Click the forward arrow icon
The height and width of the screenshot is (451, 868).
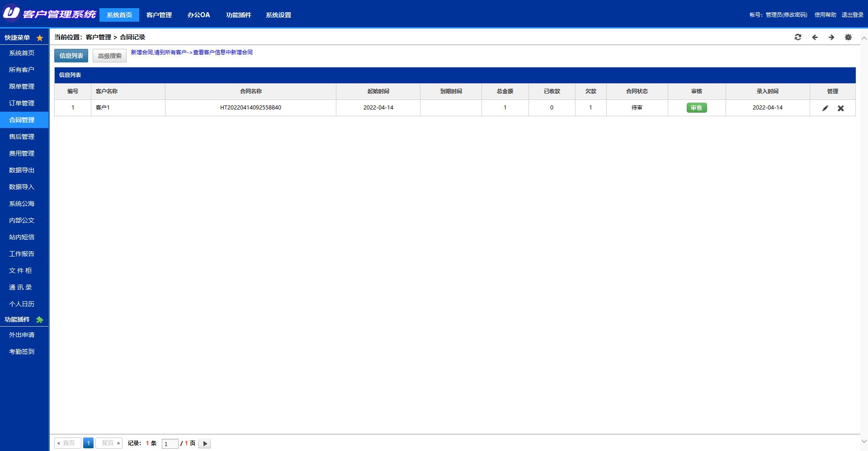[831, 37]
